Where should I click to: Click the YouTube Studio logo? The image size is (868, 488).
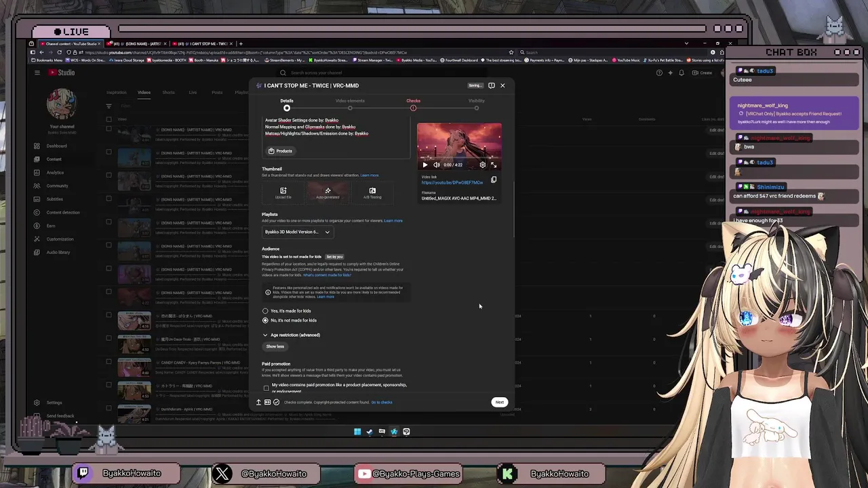(x=62, y=73)
